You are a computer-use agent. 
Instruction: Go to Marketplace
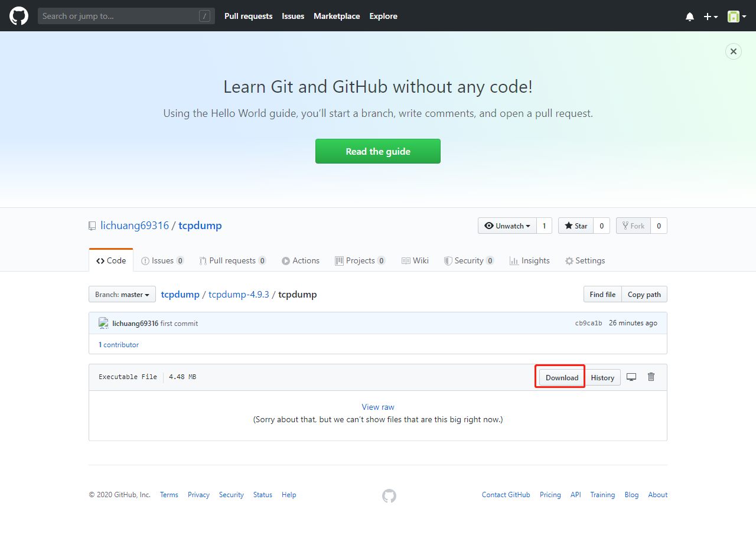pyautogui.click(x=337, y=16)
